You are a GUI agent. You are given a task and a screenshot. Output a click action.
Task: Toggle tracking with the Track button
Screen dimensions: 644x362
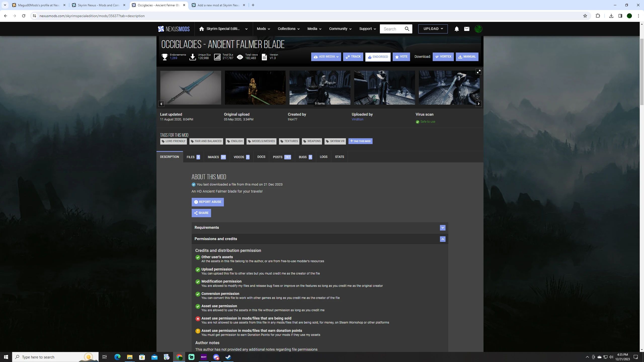[353, 57]
